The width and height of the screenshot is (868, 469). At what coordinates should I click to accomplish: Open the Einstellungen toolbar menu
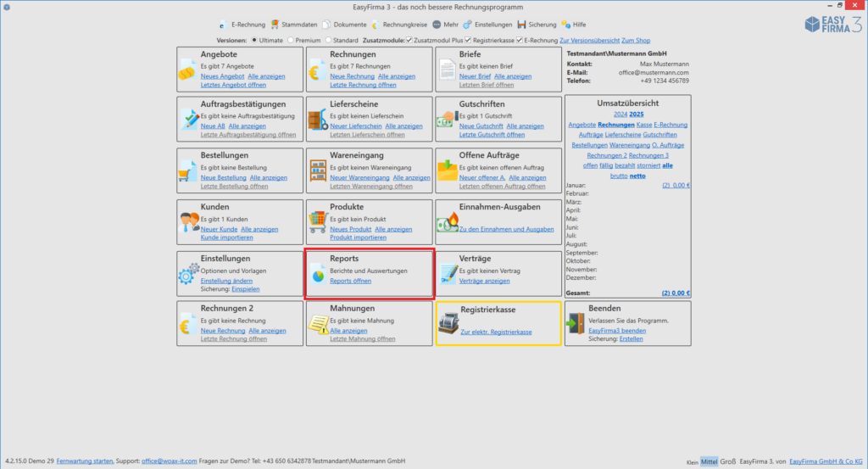[x=487, y=25]
